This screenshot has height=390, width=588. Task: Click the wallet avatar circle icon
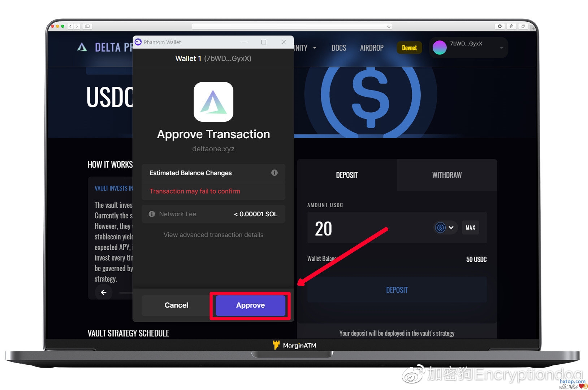(x=440, y=47)
